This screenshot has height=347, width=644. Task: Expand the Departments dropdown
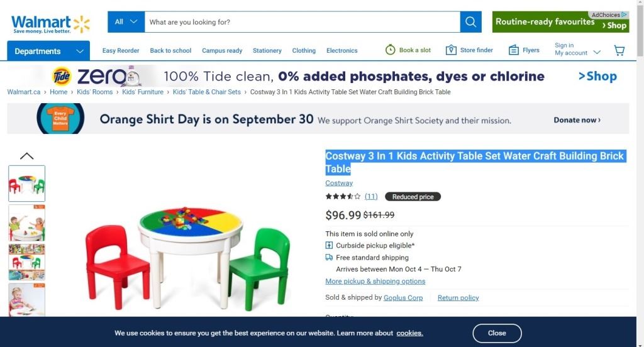point(48,51)
